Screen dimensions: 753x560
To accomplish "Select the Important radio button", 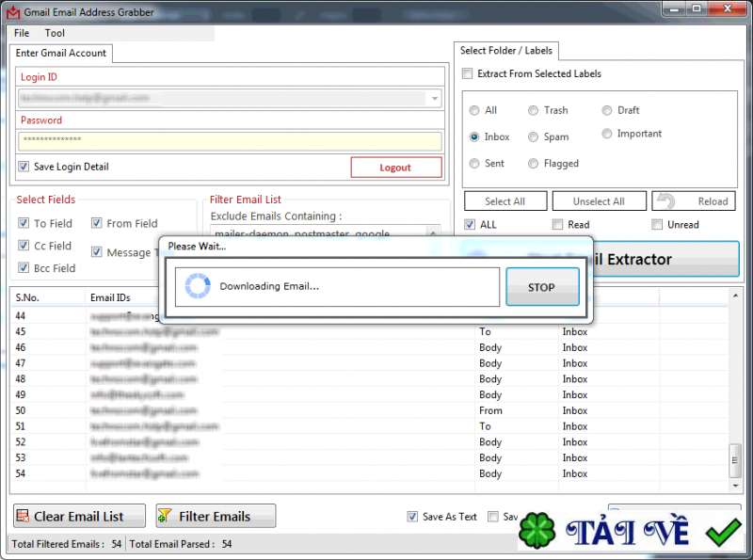I will pos(607,134).
